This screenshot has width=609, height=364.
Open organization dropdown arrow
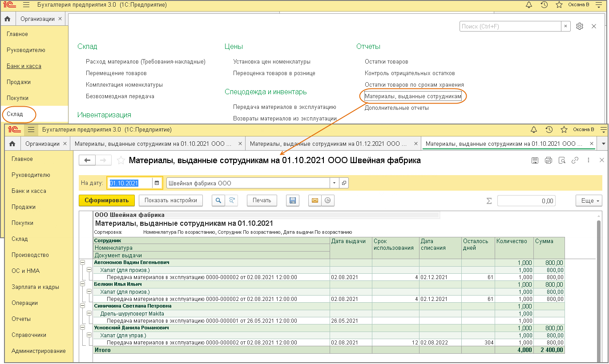(334, 183)
